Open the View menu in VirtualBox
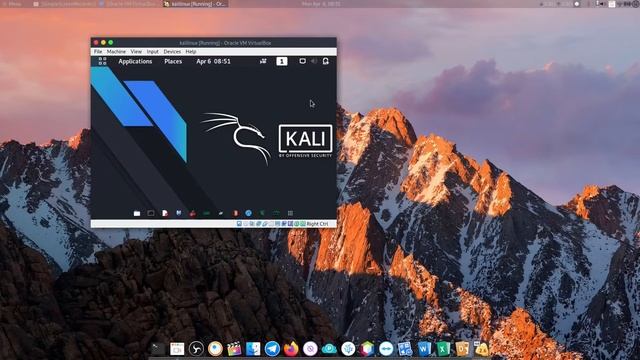The image size is (640, 360). tap(136, 52)
